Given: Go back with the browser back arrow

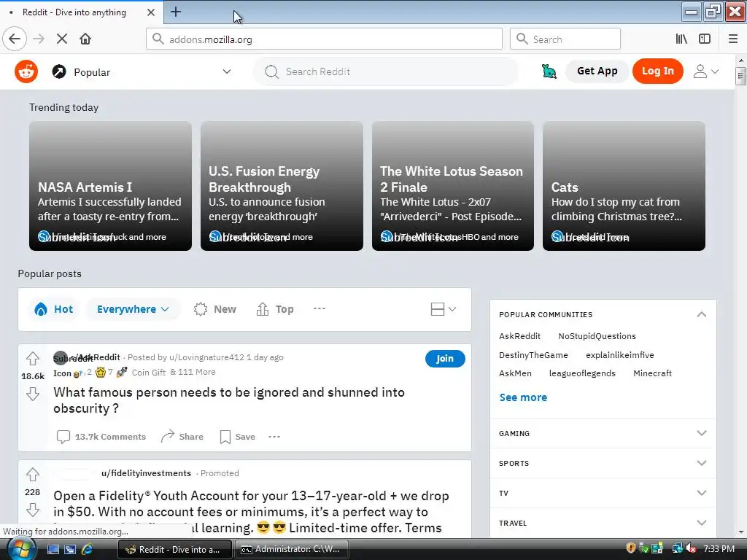Looking at the screenshot, I should point(15,39).
